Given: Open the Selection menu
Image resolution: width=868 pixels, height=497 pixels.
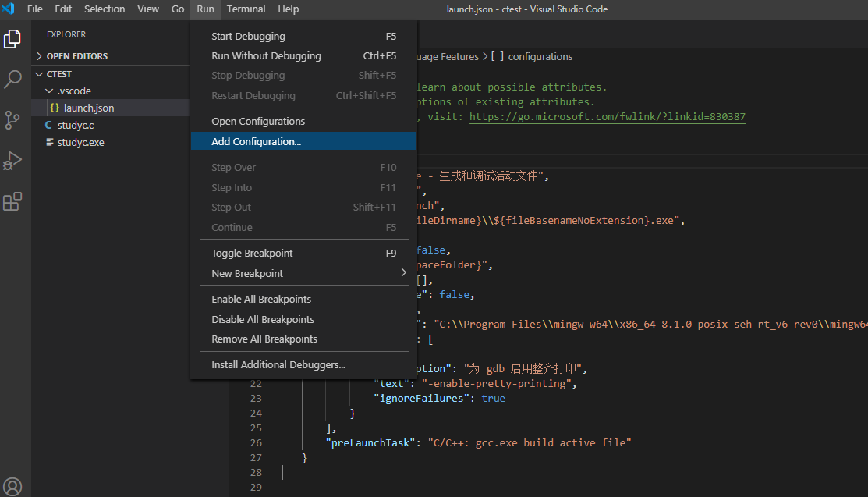Looking at the screenshot, I should pos(104,9).
